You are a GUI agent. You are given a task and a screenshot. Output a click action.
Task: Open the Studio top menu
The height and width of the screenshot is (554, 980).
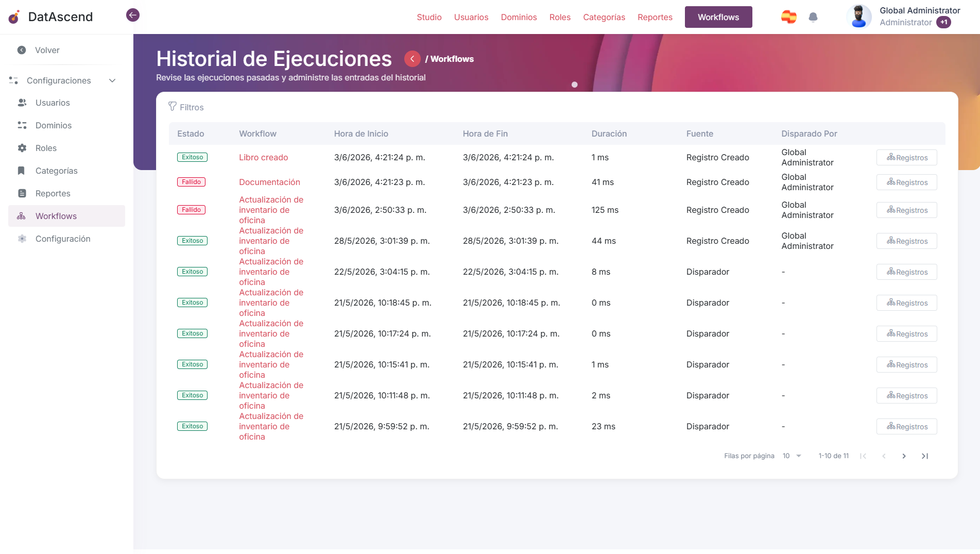(x=429, y=17)
